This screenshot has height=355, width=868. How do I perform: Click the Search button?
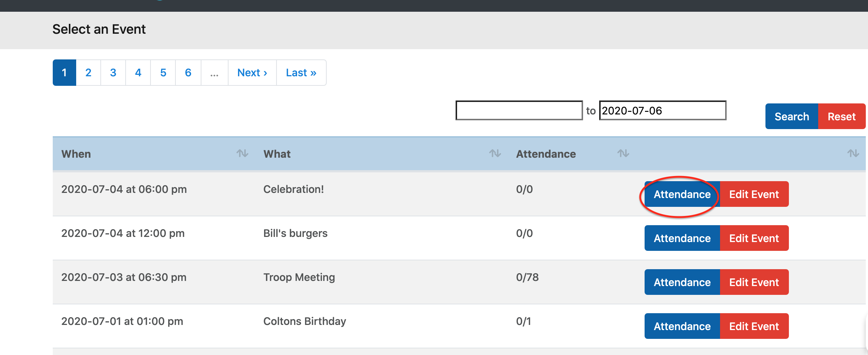point(791,117)
